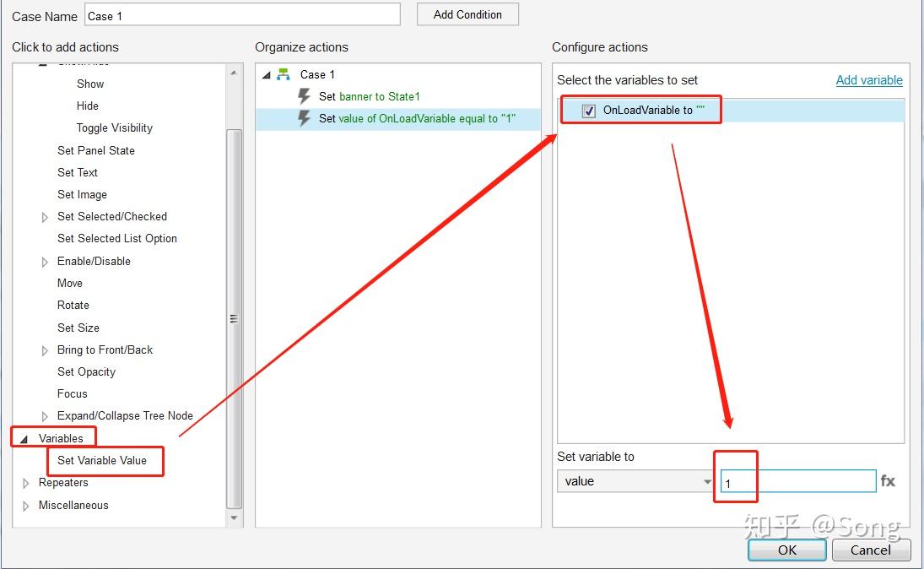Choose the Set Panel State action
This screenshot has width=924, height=569.
[x=96, y=150]
